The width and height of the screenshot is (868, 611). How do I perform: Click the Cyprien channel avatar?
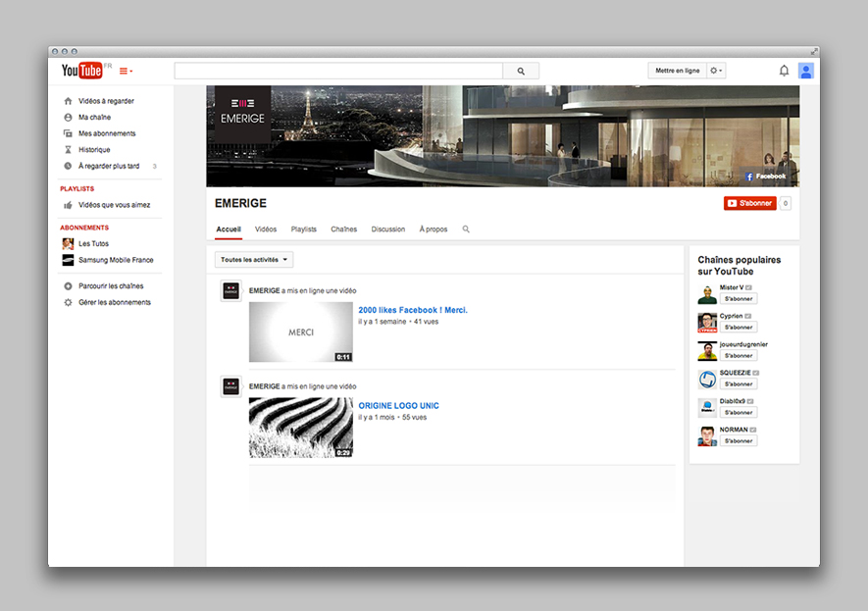point(707,323)
